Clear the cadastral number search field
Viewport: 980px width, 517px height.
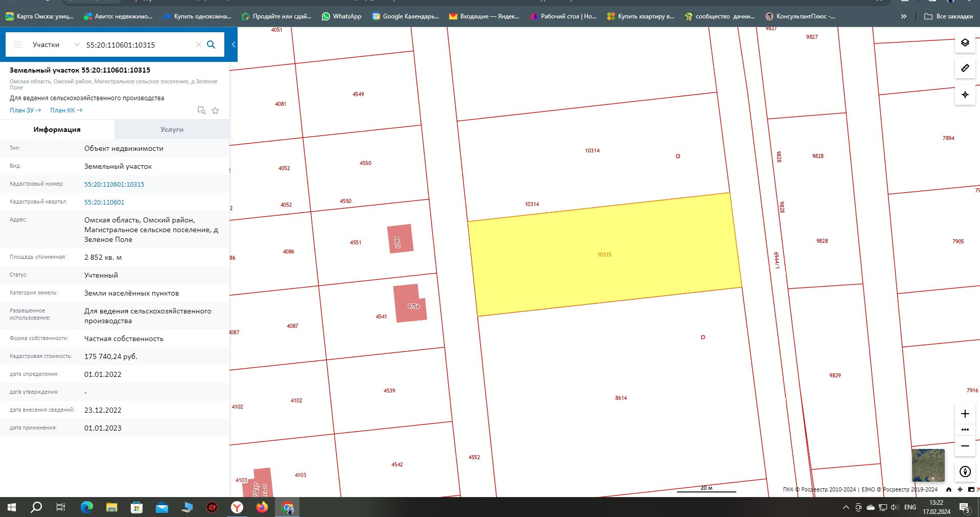click(x=199, y=44)
